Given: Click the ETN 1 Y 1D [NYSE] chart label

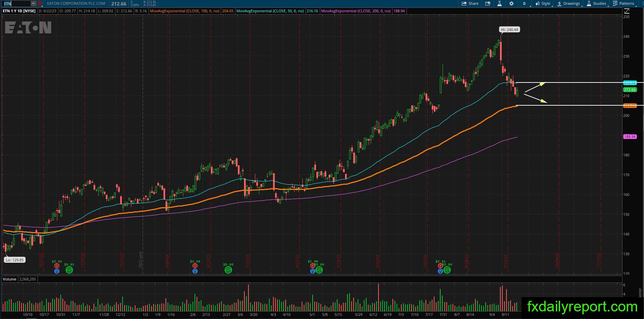Looking at the screenshot, I should point(19,11).
